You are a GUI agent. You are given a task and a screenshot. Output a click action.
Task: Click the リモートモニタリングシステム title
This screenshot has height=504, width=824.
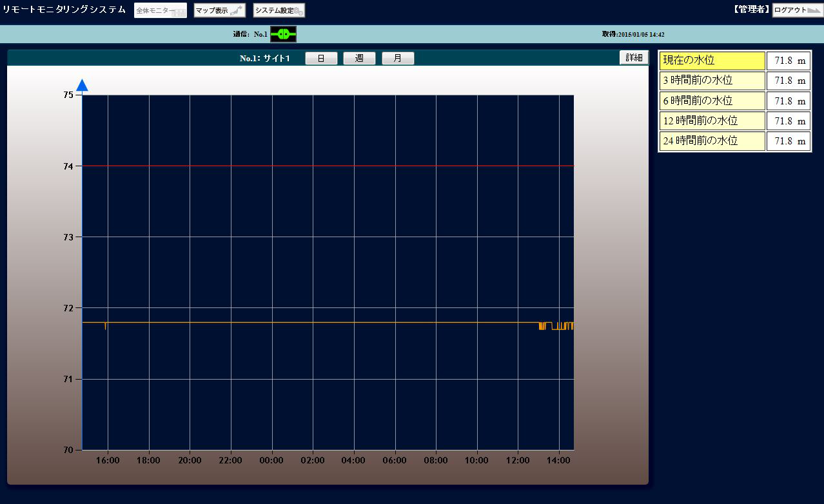(64, 10)
